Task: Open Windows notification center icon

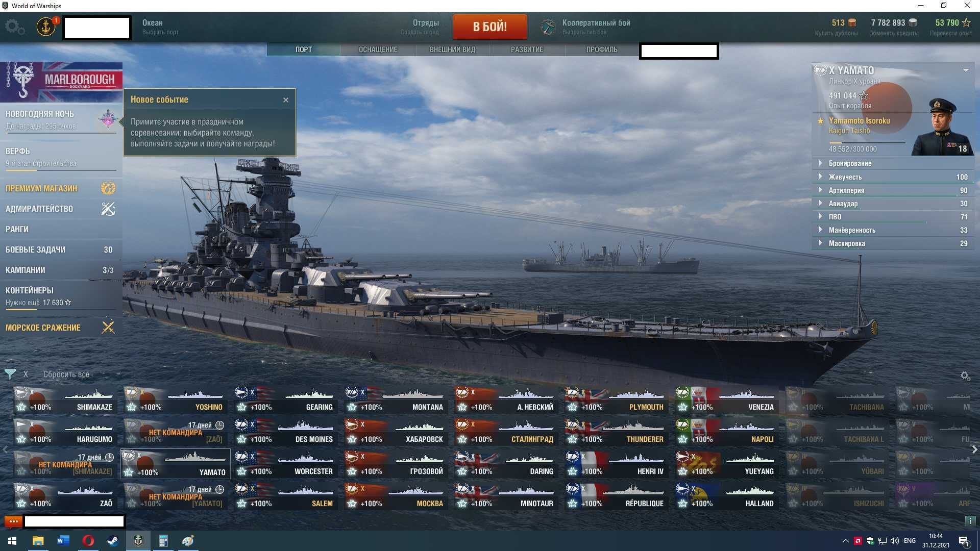Action: click(x=964, y=541)
